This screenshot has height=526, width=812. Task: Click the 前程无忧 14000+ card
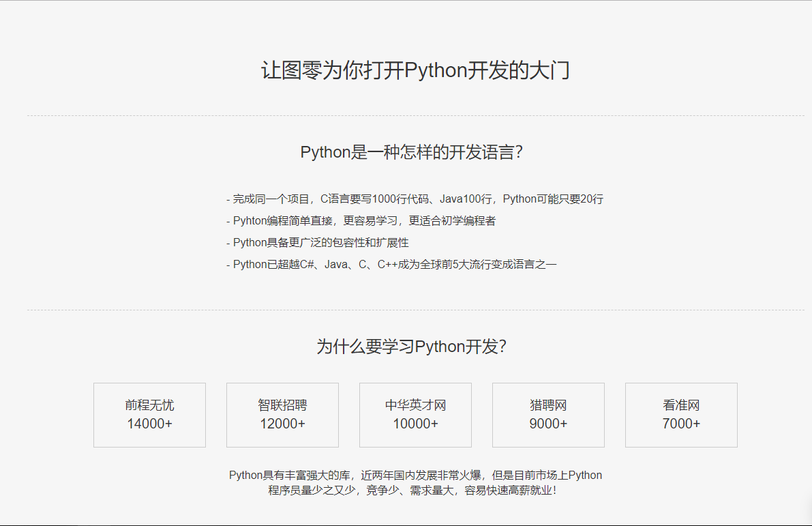click(x=149, y=415)
